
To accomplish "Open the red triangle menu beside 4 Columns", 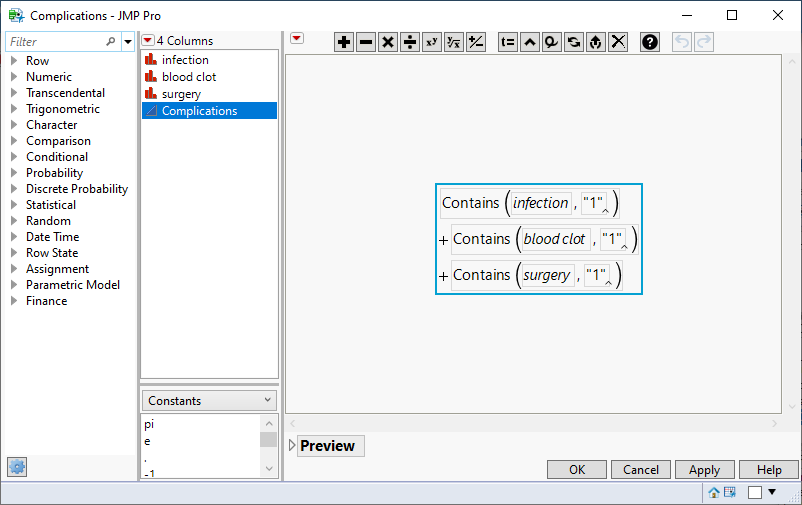I will [148, 41].
